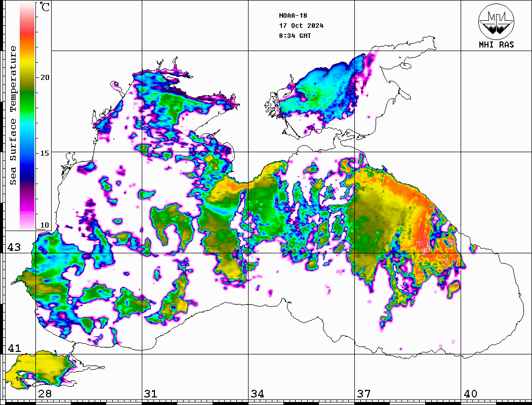Click latitude label 43
Viewport: 532px width, 405px height.
(x=14, y=247)
